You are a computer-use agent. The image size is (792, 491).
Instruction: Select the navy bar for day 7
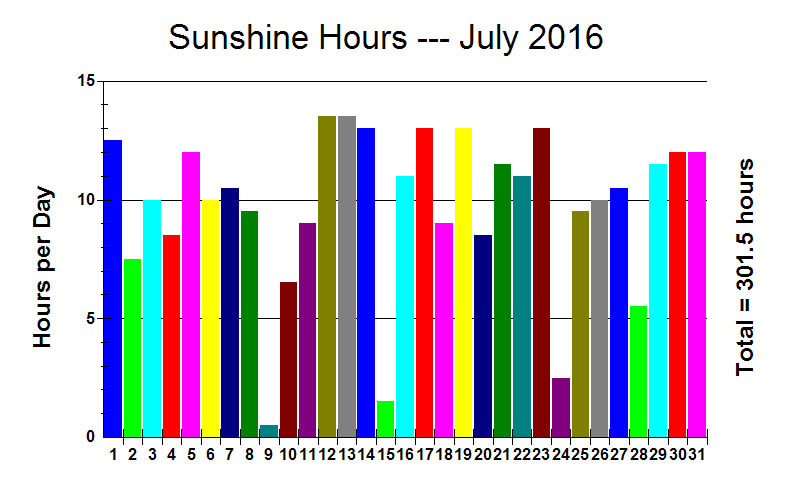click(230, 313)
